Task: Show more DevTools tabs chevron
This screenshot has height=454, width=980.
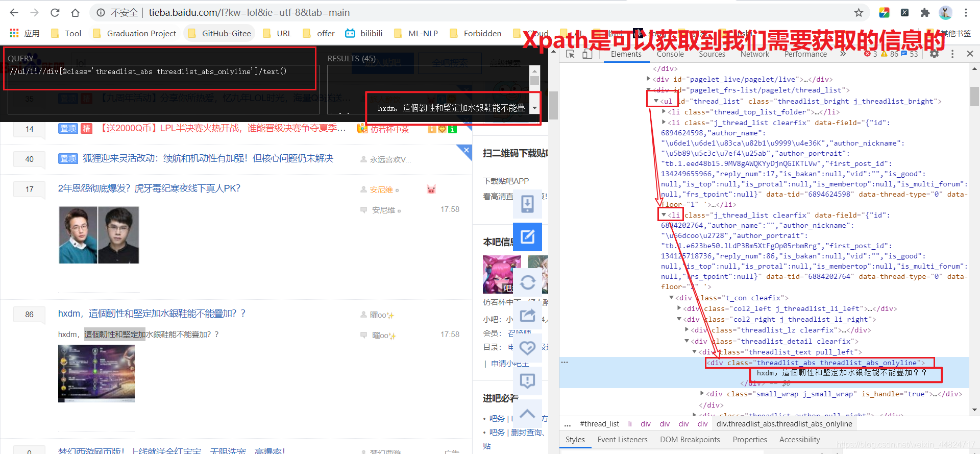Action: pyautogui.click(x=843, y=54)
